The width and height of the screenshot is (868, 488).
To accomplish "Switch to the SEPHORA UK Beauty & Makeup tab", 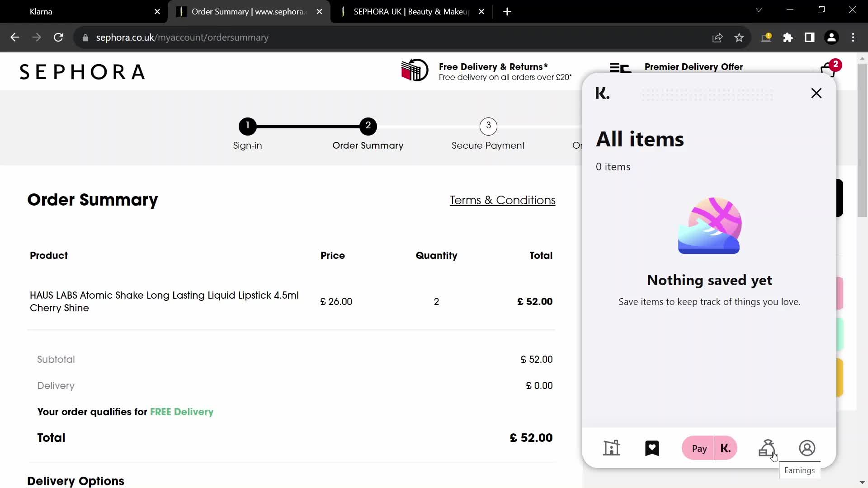I will coord(411,12).
